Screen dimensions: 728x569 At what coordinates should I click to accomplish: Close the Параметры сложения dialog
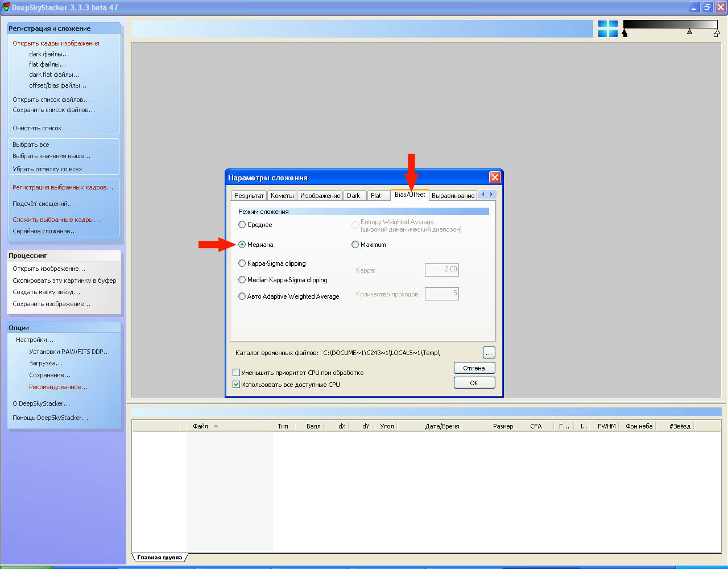[495, 178]
